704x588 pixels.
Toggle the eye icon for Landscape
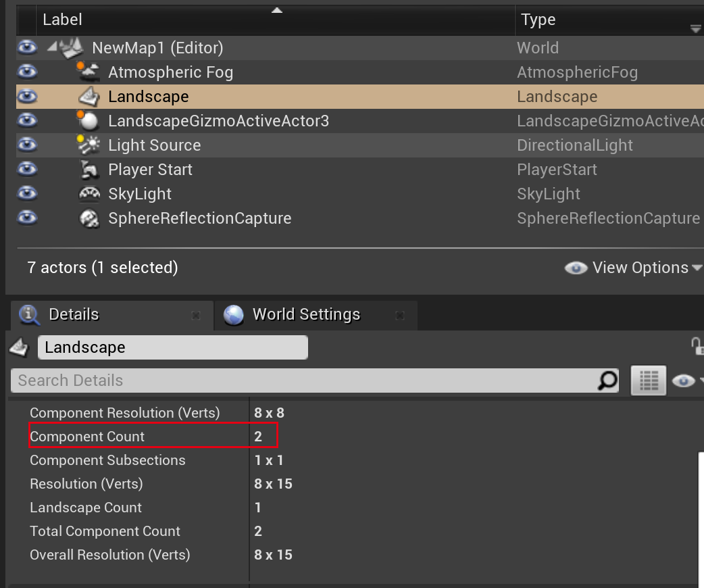pyautogui.click(x=27, y=96)
